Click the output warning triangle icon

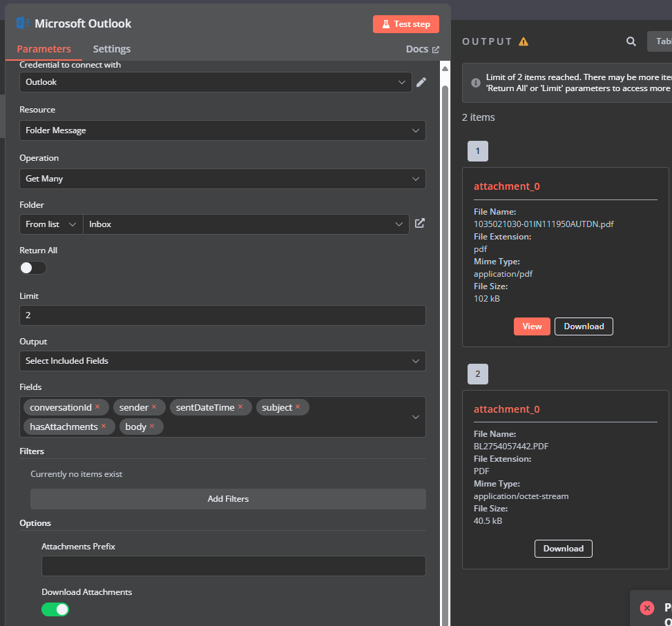point(524,41)
